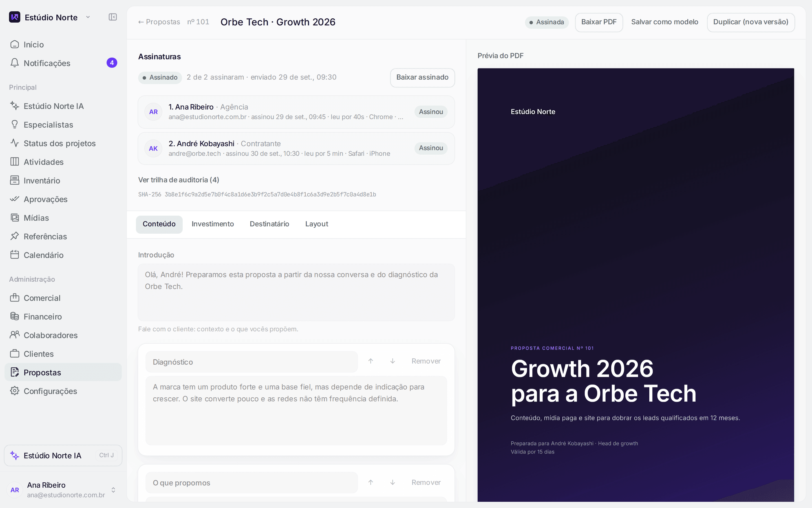Open Inventário icon

click(14, 180)
